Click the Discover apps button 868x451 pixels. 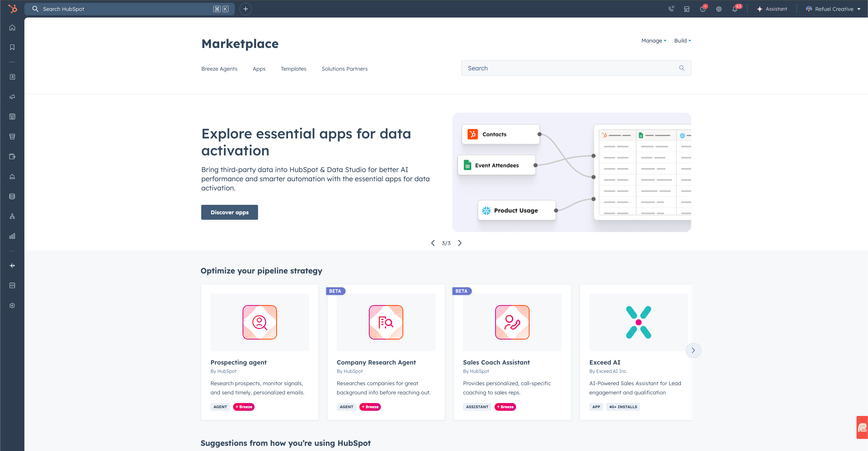pos(229,212)
